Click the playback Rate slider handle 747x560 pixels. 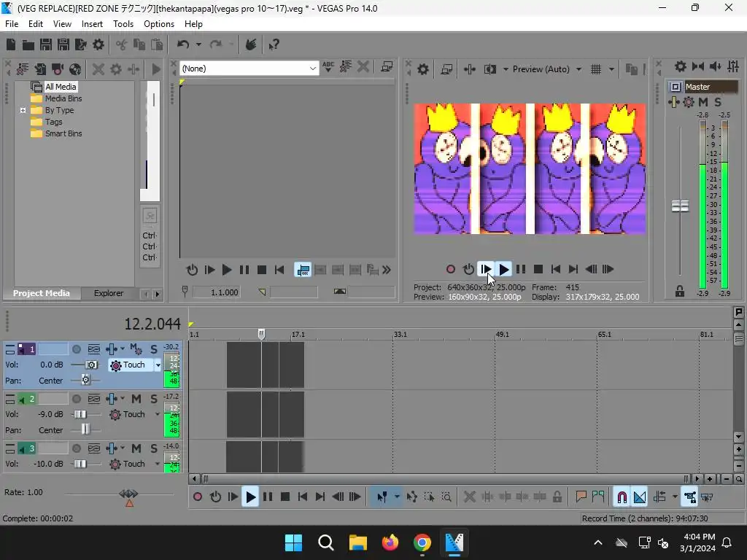click(x=128, y=494)
